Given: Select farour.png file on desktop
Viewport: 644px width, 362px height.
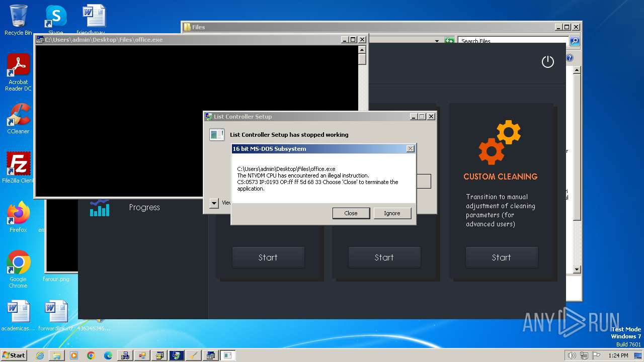Looking at the screenshot, I should (56, 278).
